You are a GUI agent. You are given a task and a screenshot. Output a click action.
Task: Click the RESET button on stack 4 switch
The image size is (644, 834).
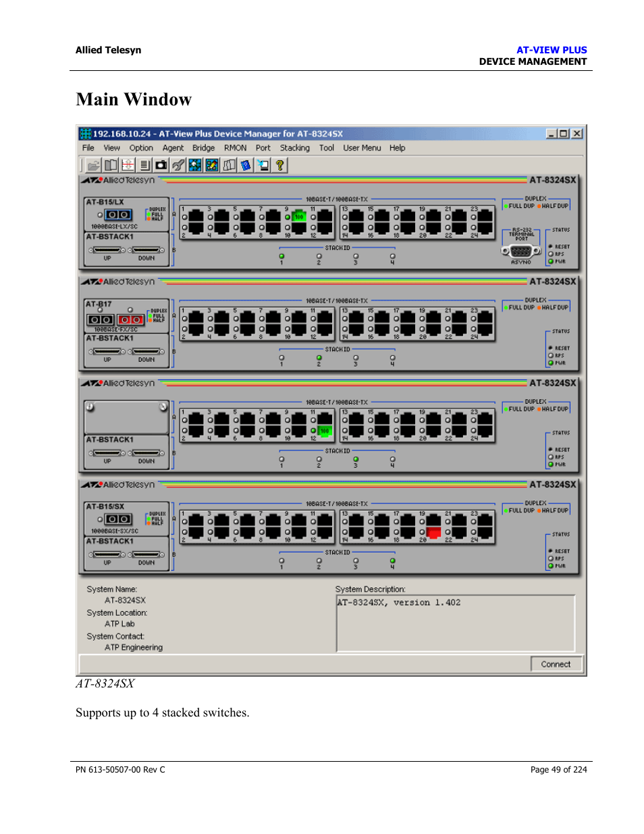[551, 551]
